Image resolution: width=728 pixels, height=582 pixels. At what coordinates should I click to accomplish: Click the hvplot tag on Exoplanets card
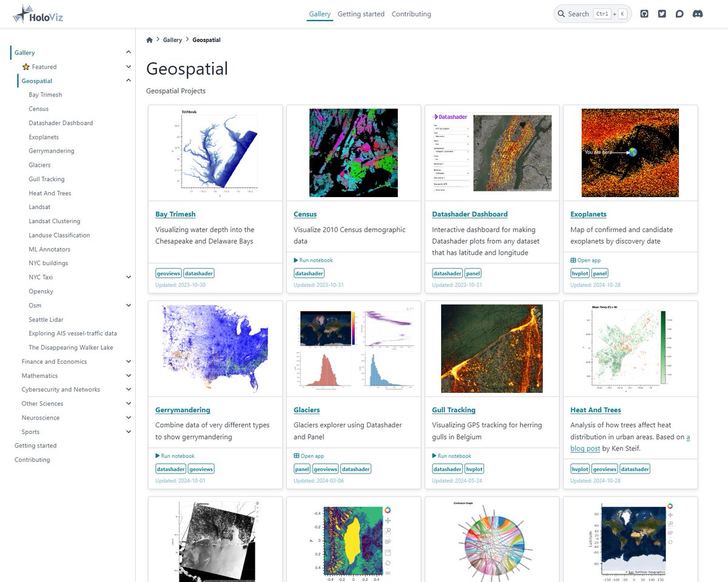coord(580,273)
